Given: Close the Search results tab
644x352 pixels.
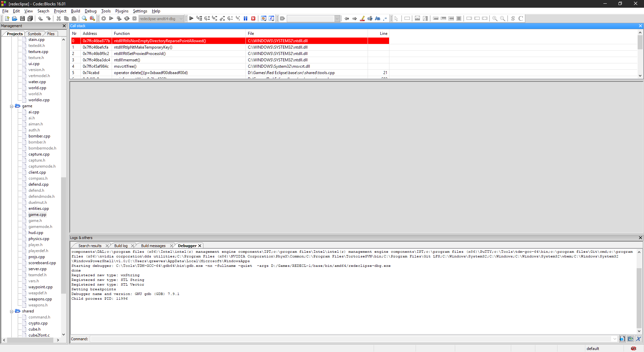Looking at the screenshot, I should coord(107,245).
